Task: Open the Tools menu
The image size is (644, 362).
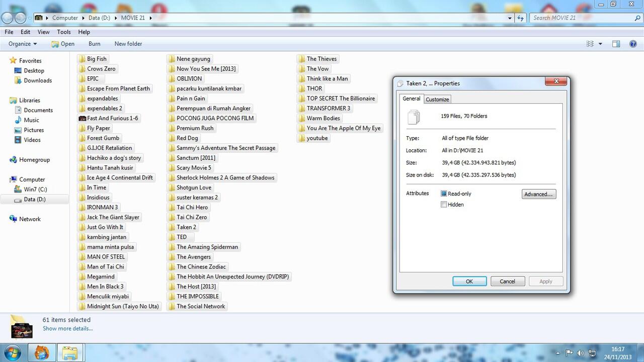Action: point(64,32)
